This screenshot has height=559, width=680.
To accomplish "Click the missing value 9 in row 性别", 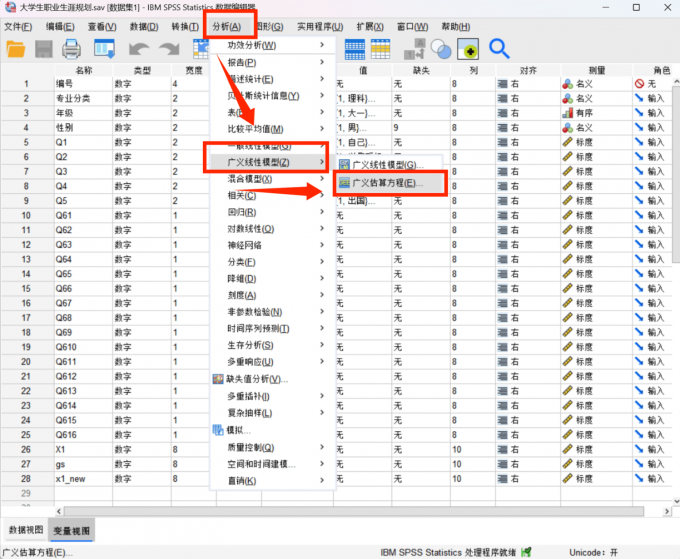I will pos(421,128).
